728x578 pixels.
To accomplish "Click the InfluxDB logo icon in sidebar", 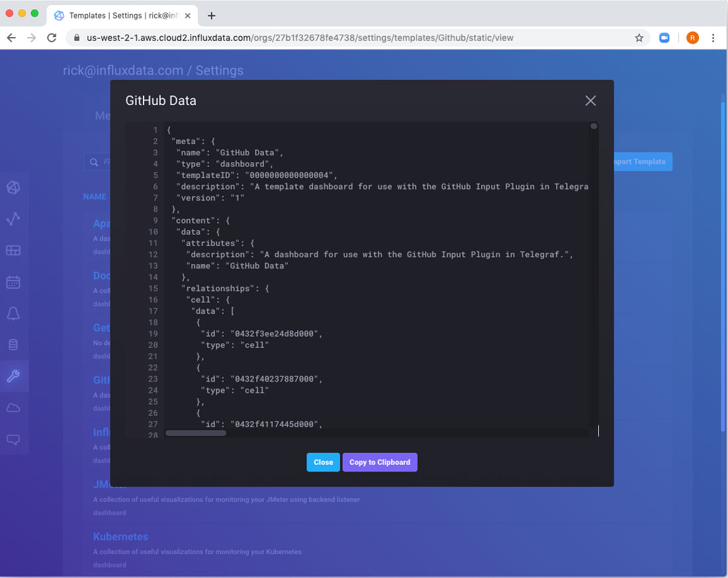I will pos(13,188).
